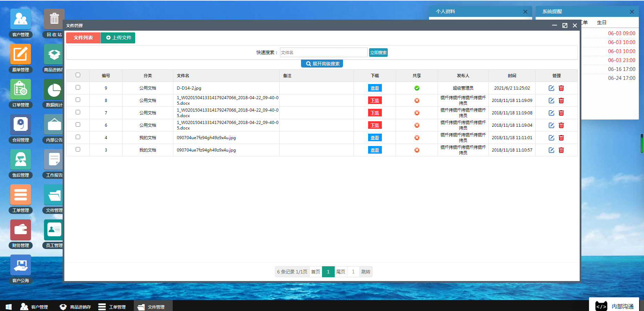Check the checkbox for file number 6

pos(78,124)
